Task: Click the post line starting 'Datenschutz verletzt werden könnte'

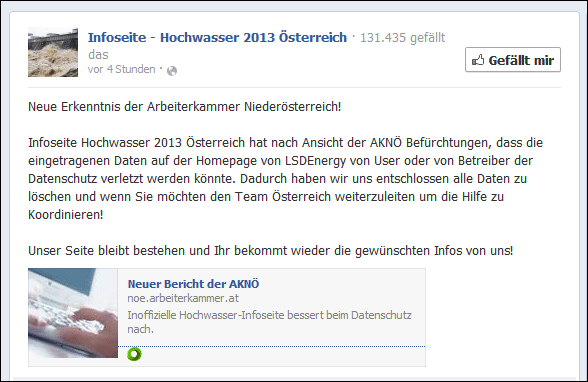Action: coord(278,179)
